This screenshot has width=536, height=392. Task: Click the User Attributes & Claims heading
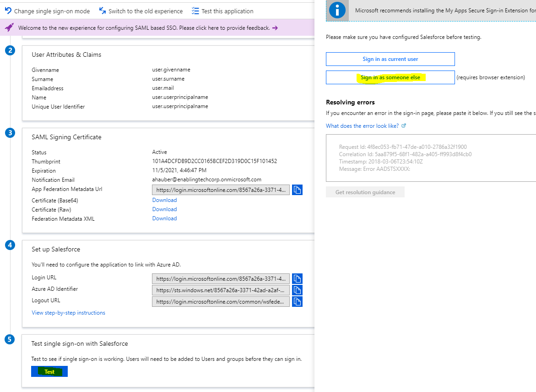[66, 55]
